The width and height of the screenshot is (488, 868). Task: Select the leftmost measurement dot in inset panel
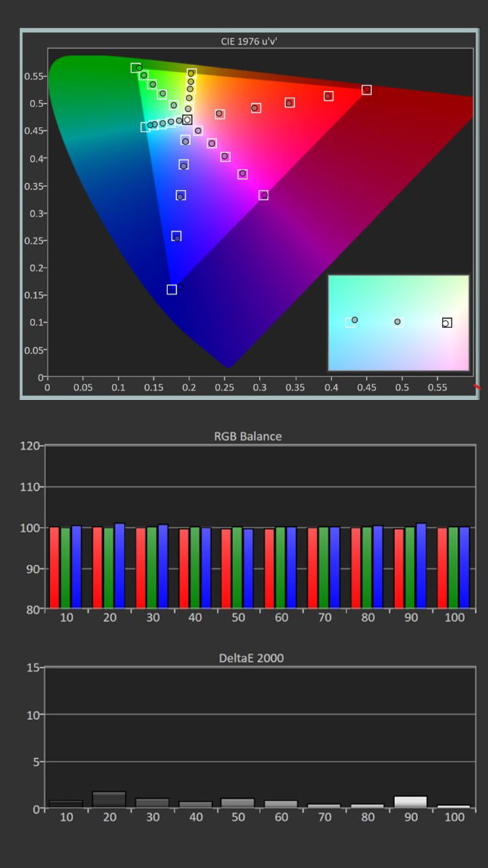coord(354,320)
